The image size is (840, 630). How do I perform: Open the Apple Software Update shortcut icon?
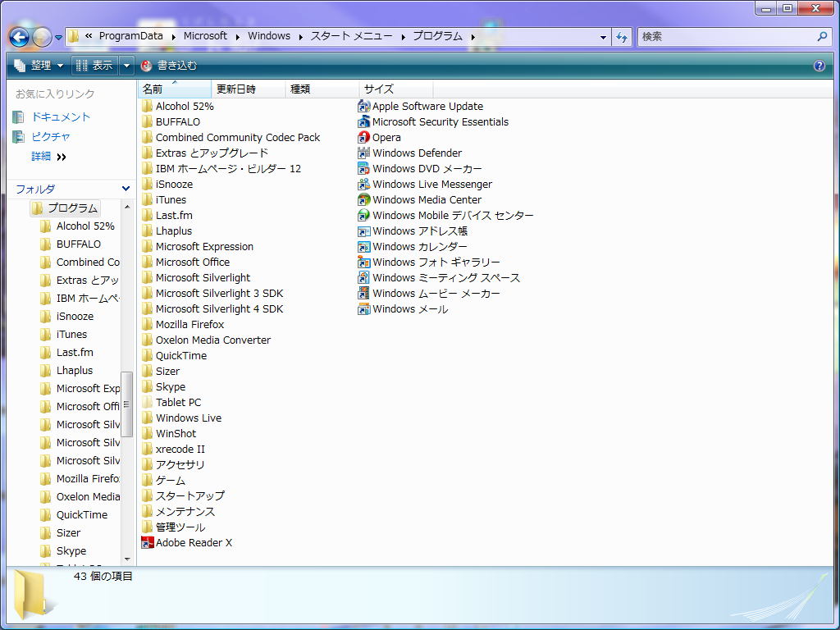pyautogui.click(x=363, y=106)
